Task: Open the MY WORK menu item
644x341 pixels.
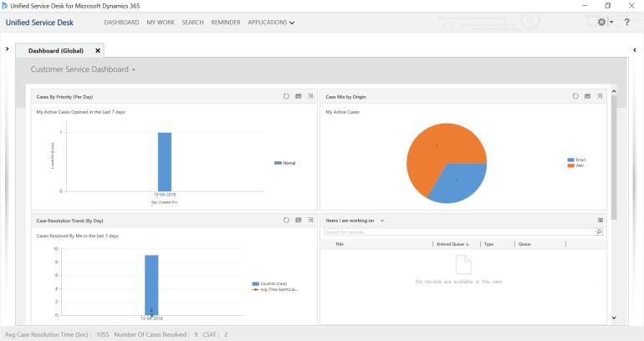Action: (160, 23)
